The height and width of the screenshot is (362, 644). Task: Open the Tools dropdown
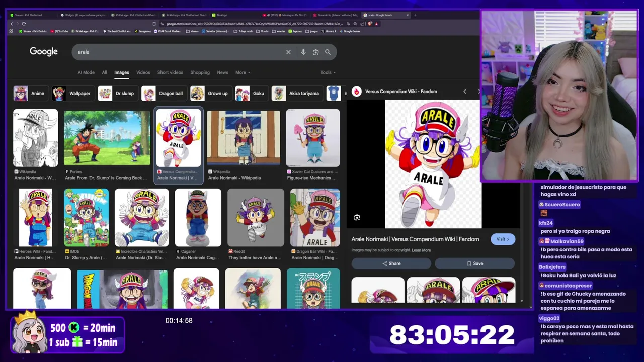[x=328, y=72]
